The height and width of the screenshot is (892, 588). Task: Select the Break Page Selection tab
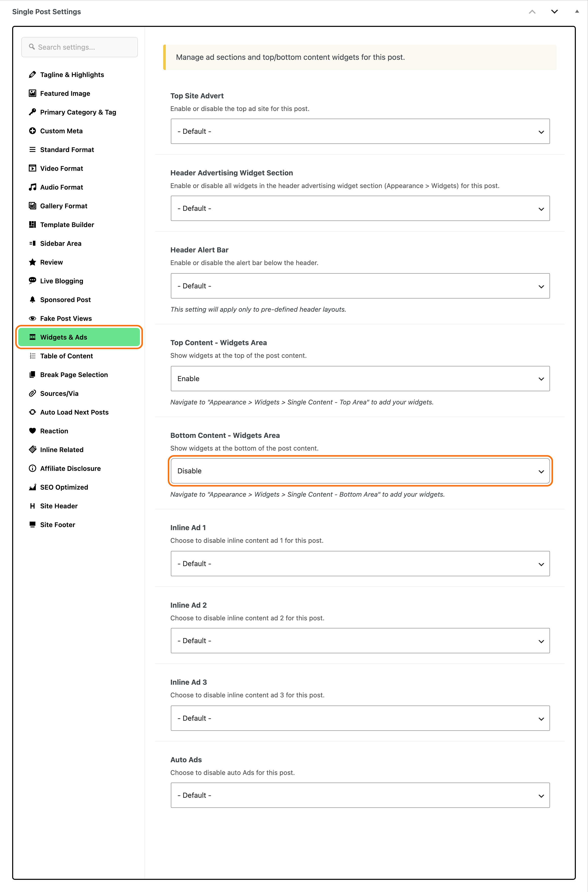tap(79, 375)
